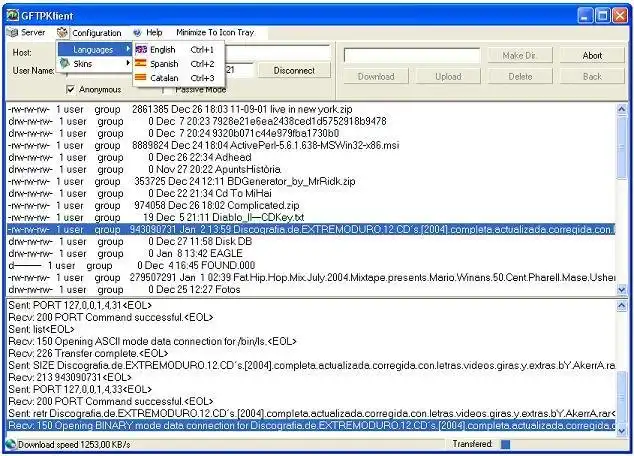Screen dimensions: 634x456
Task: Click log pane scrollbar down arrow
Action: coord(621,431)
